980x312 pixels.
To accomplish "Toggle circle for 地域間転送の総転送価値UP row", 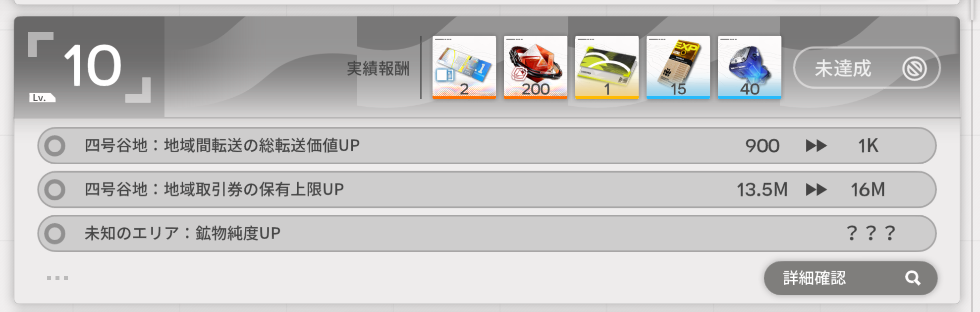I will tap(54, 146).
